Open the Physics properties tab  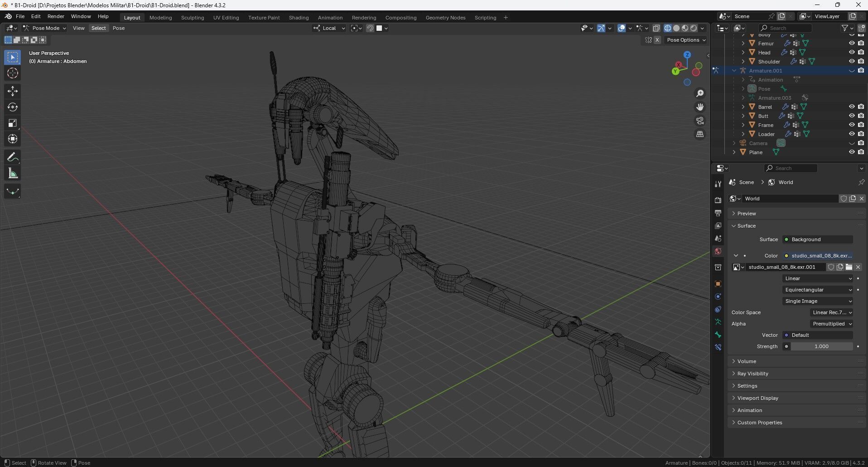click(718, 297)
